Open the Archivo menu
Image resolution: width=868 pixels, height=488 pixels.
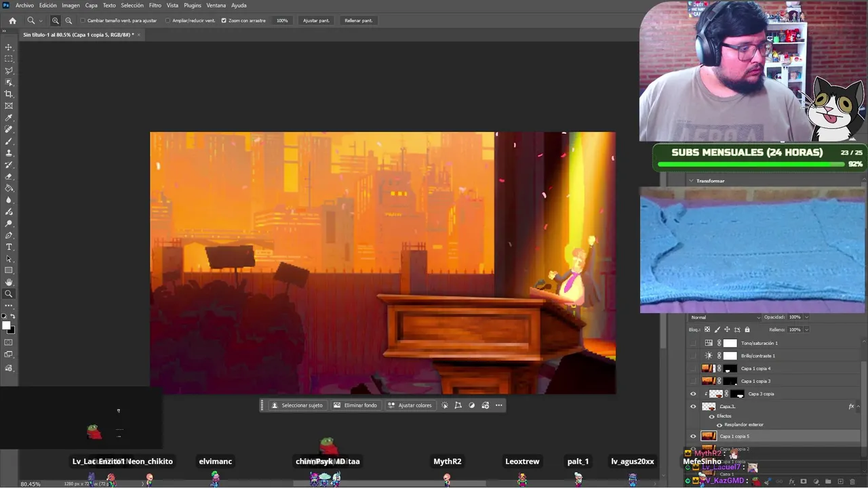(24, 5)
